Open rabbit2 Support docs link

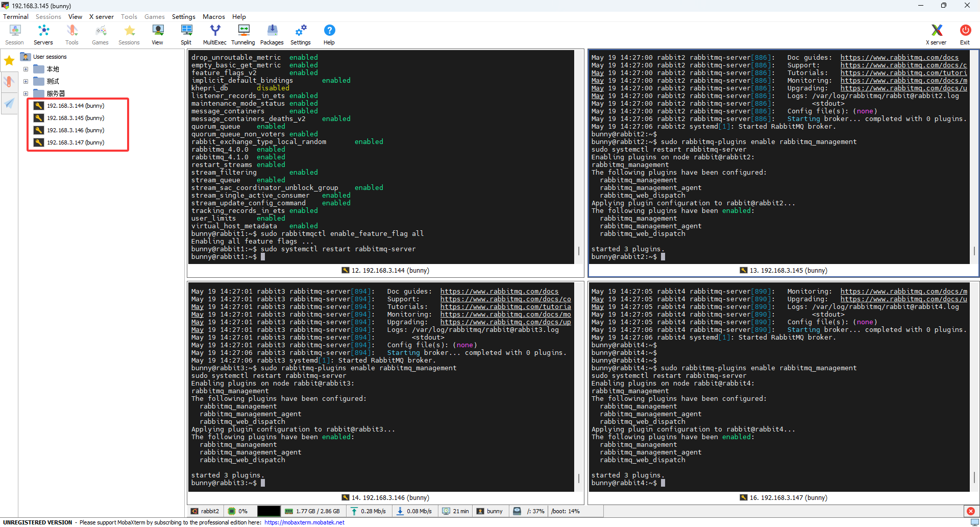coord(903,65)
